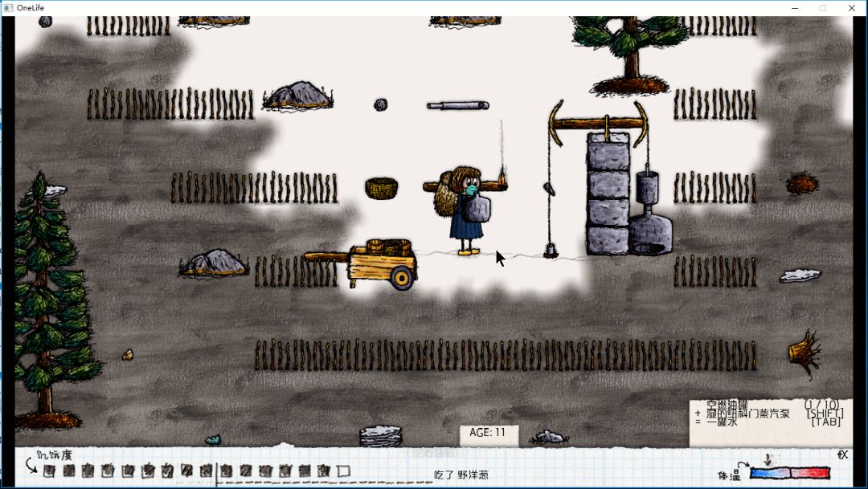Screen dimensions: 868x489
Task: Click the snow patch on the right
Action: point(800,275)
